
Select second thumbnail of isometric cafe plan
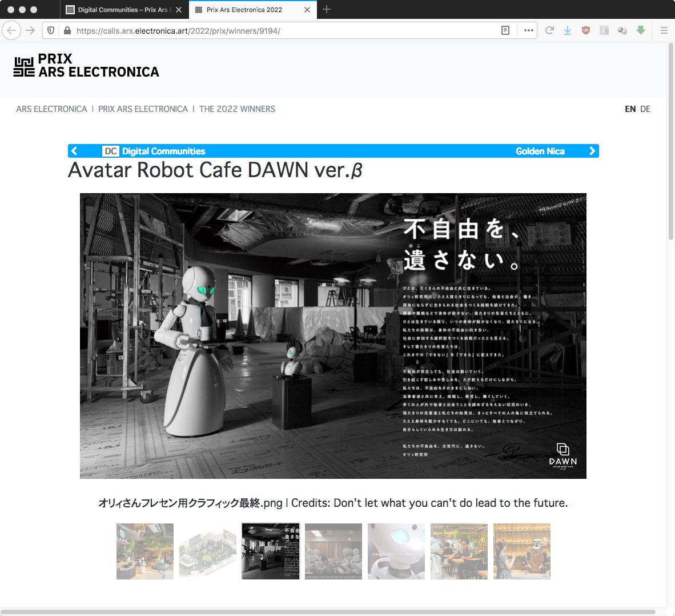click(208, 551)
